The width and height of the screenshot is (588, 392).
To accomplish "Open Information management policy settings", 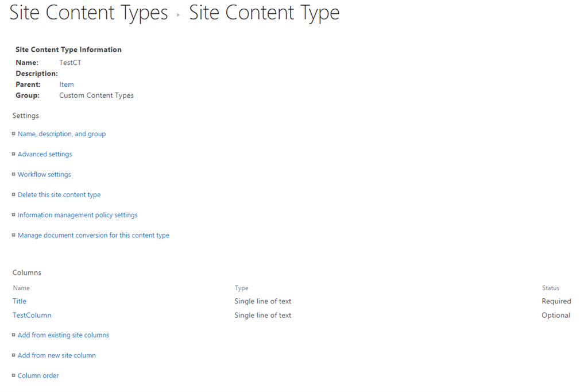I will coord(78,215).
